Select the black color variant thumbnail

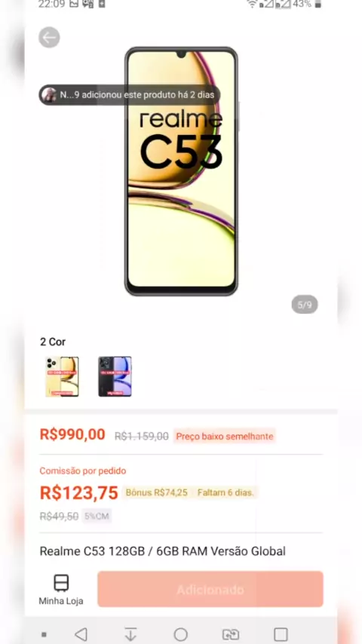(115, 376)
